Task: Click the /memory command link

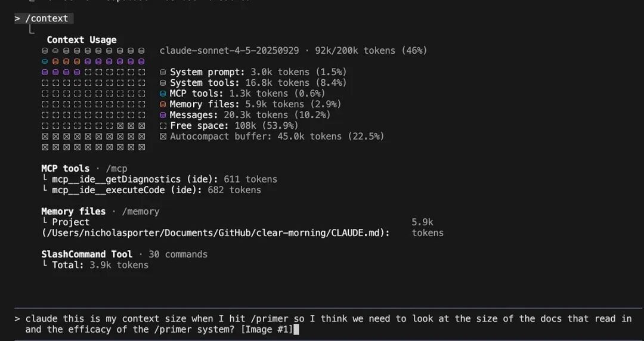Action: point(141,212)
